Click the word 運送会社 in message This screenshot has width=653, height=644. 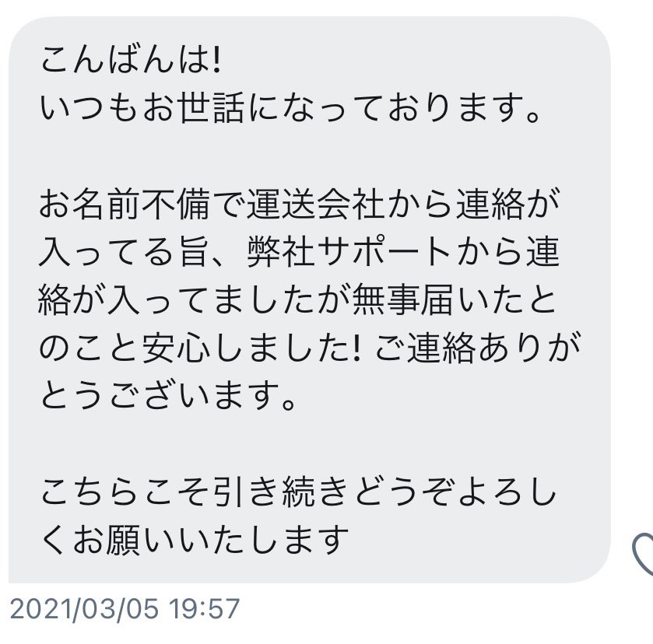point(316,205)
